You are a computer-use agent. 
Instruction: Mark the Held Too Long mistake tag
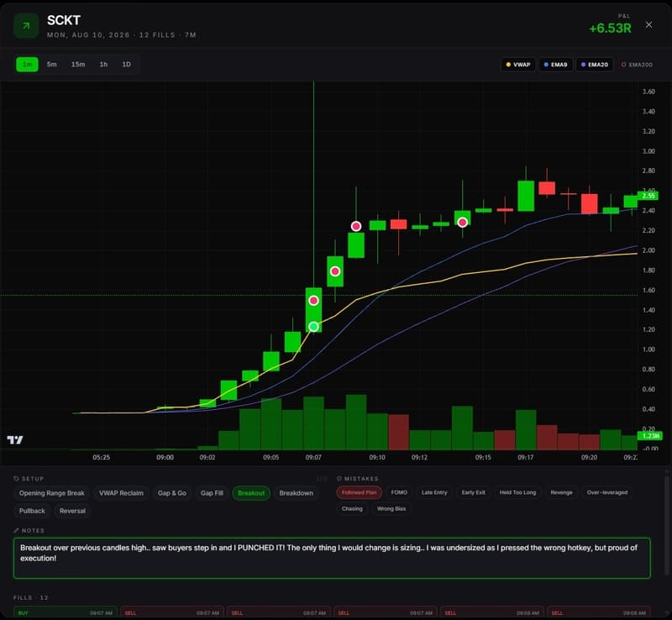517,492
